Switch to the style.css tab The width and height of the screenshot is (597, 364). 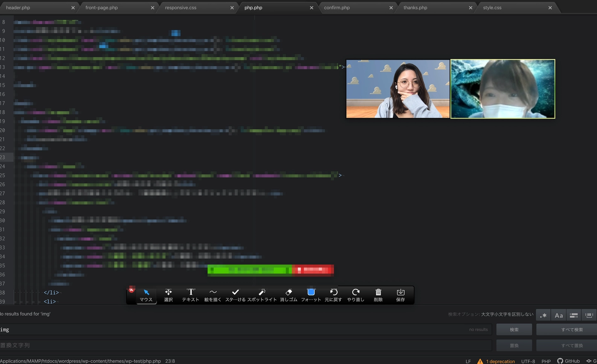coord(492,7)
